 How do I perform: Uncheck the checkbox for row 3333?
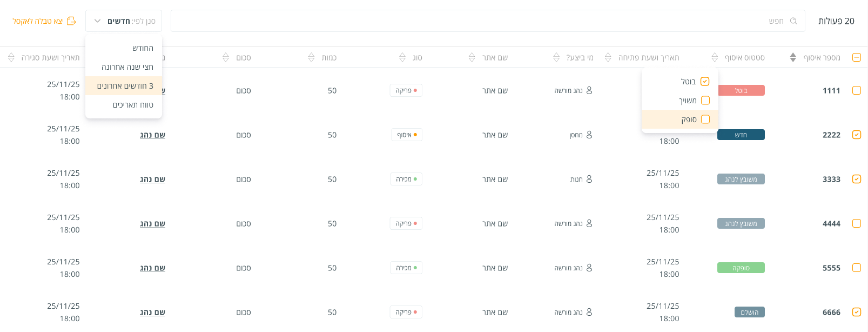[x=857, y=179]
